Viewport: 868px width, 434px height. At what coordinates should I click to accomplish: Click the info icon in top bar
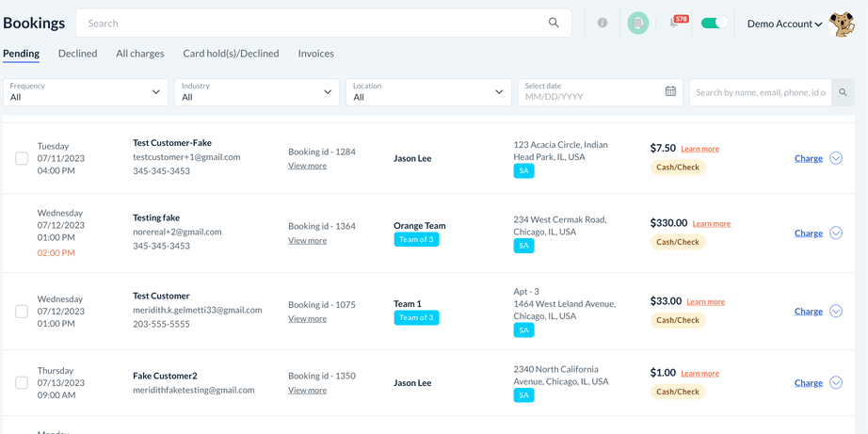coord(603,23)
